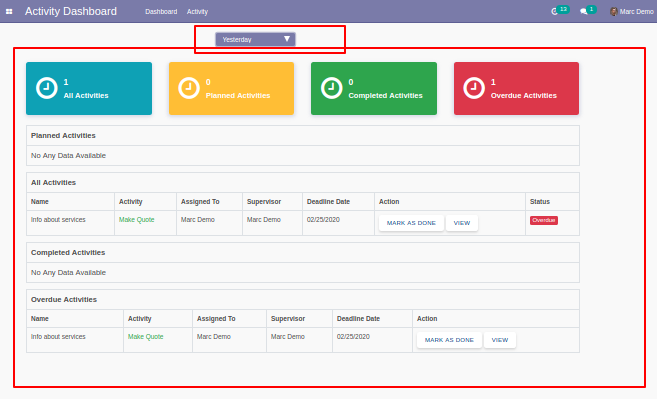Click clock icon on Completed Activities card

[331, 88]
